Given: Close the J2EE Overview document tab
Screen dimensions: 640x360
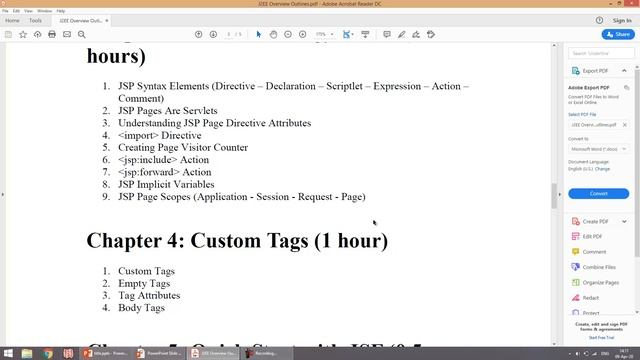Looking at the screenshot, I should (x=107, y=21).
